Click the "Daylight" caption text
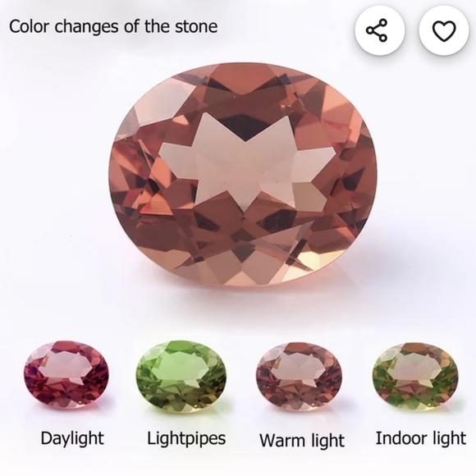The height and width of the screenshot is (476, 476). (x=72, y=439)
